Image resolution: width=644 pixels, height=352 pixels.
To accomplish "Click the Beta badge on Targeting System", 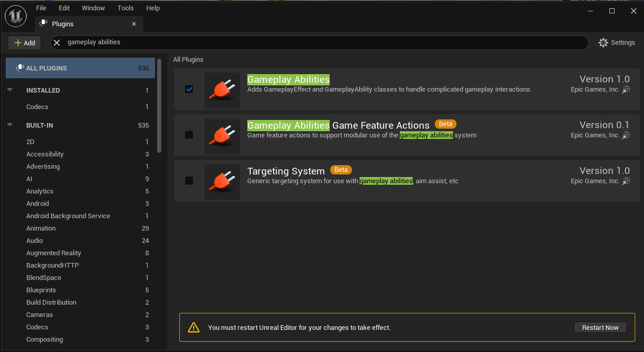I will point(341,170).
